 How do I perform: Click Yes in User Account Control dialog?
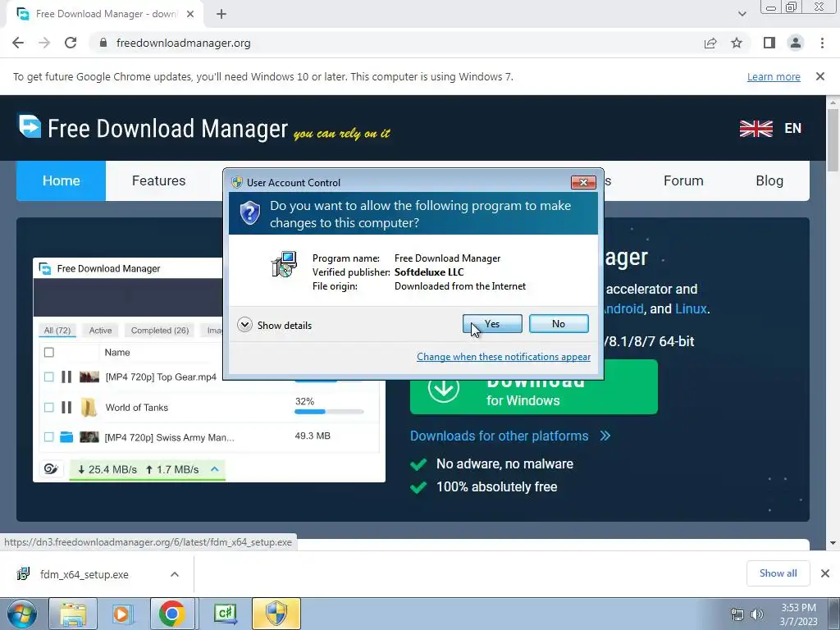492,323
